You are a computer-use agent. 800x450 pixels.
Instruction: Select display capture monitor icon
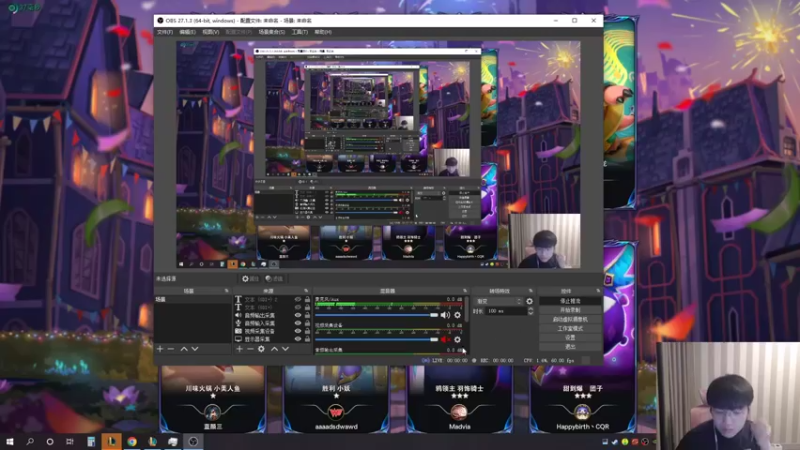(x=238, y=339)
